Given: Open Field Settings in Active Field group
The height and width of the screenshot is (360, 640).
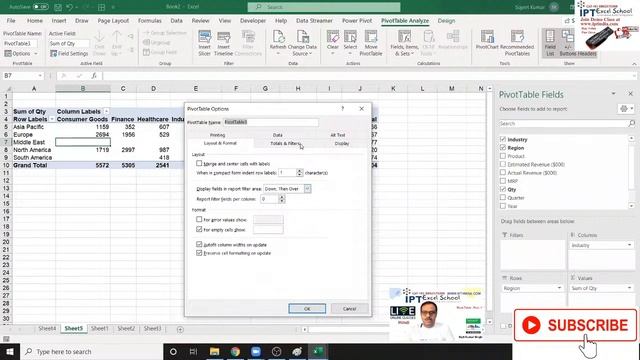Looking at the screenshot, I should point(69,53).
